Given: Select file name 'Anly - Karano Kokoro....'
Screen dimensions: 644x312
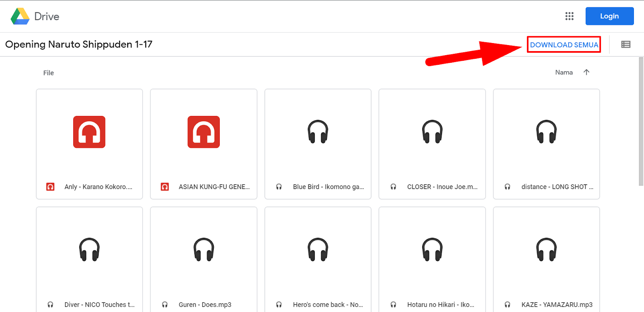Looking at the screenshot, I should coord(98,187).
